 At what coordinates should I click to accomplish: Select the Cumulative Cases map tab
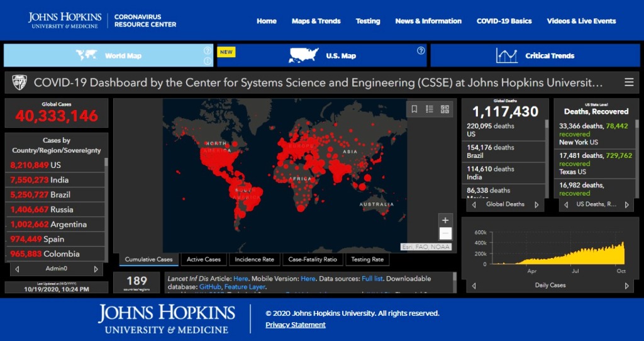click(148, 259)
